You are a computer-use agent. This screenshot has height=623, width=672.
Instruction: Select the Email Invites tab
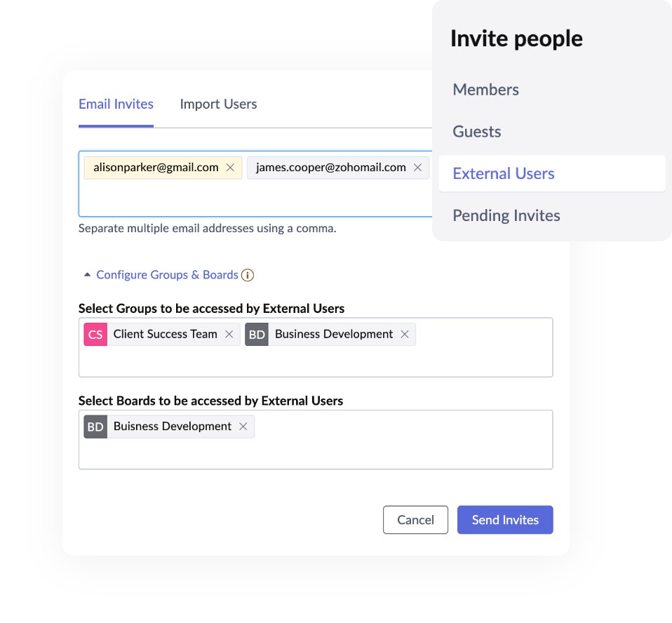pos(116,105)
